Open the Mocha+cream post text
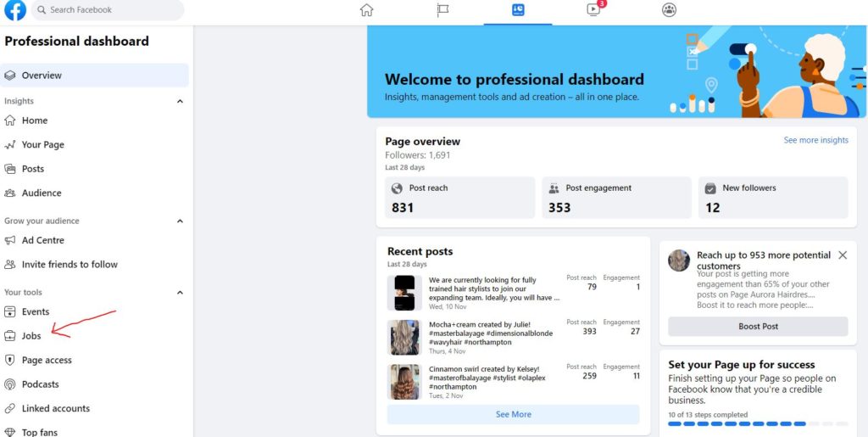868x437 pixels. (x=491, y=333)
